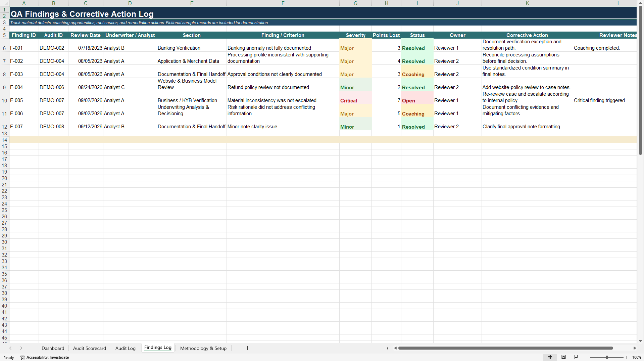
Task: Open the Dashboard sheet tab
Action: pos(53,348)
